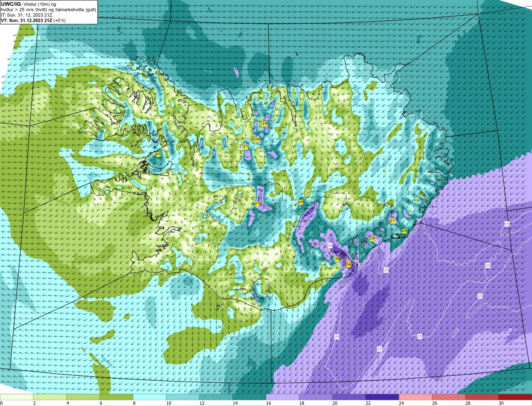
Task: Click the '6' tick label on the color scale
Action: (101, 403)
